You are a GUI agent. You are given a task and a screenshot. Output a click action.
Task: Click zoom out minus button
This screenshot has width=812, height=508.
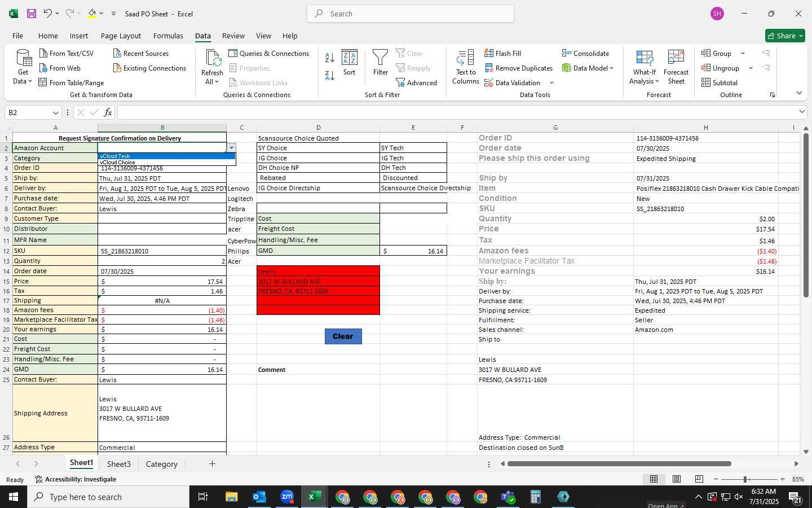click(x=716, y=479)
